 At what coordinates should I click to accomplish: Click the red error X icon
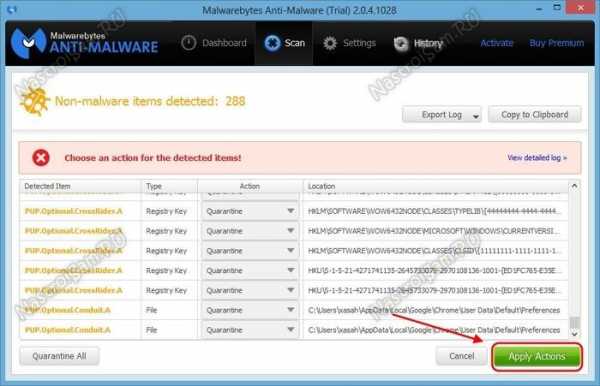tap(41, 158)
